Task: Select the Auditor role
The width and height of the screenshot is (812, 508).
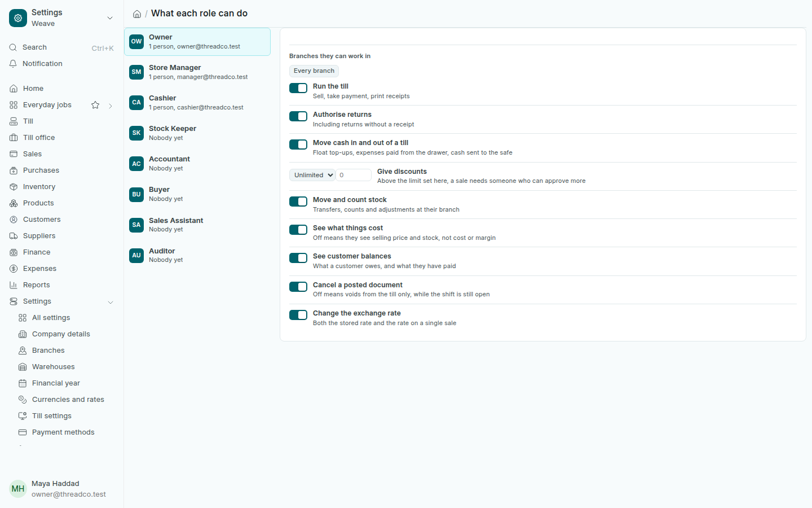Action: tap(197, 255)
